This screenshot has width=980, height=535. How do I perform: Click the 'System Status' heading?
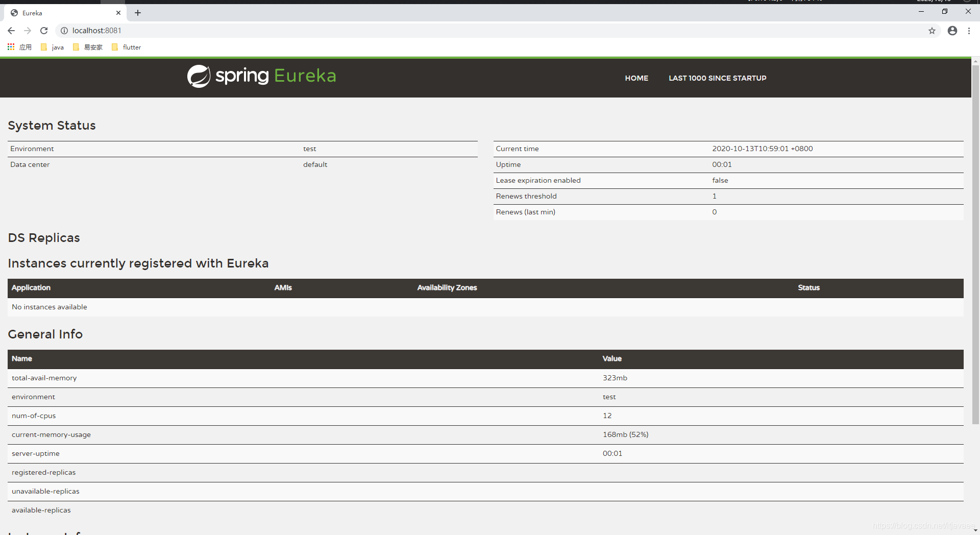click(x=52, y=126)
